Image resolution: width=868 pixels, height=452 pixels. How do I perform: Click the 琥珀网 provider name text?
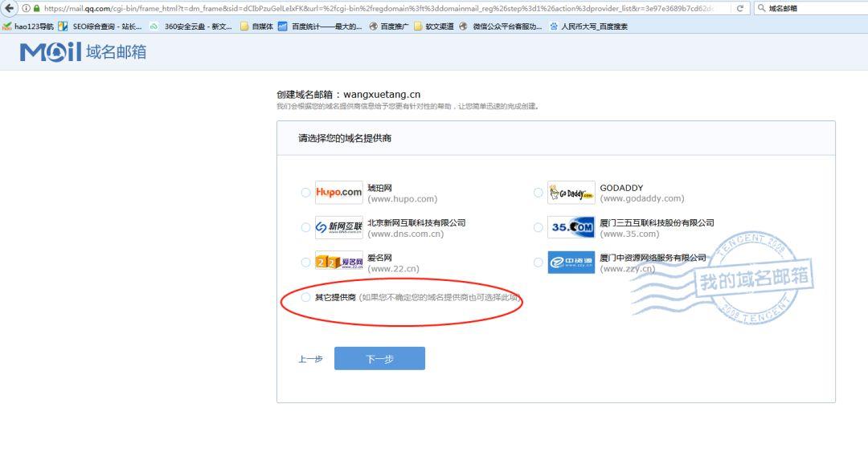click(x=379, y=188)
